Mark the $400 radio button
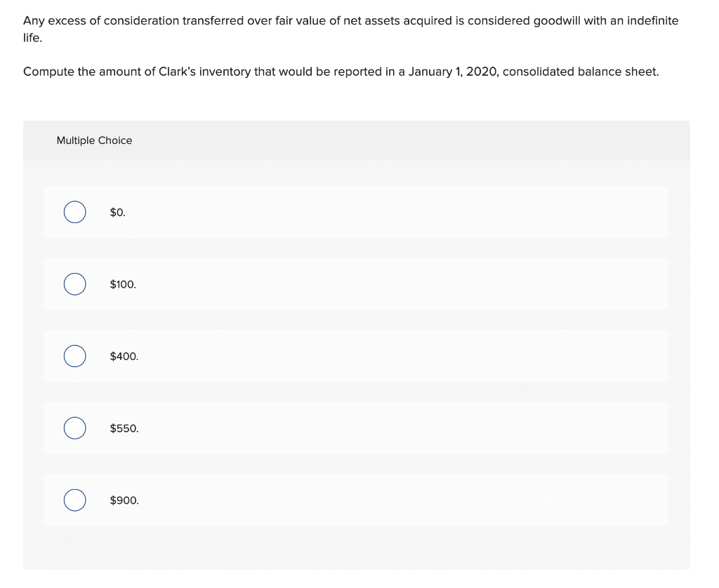The image size is (719, 588). tap(74, 356)
